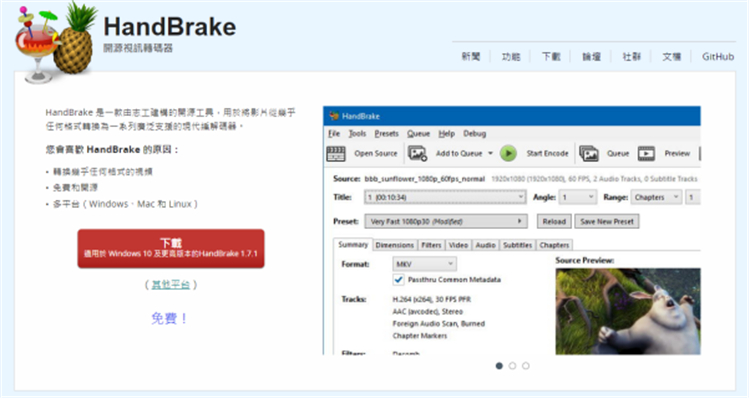Click Add to Queue label in toolbar
Image resolution: width=750 pixels, height=399 pixels.
pyautogui.click(x=459, y=154)
